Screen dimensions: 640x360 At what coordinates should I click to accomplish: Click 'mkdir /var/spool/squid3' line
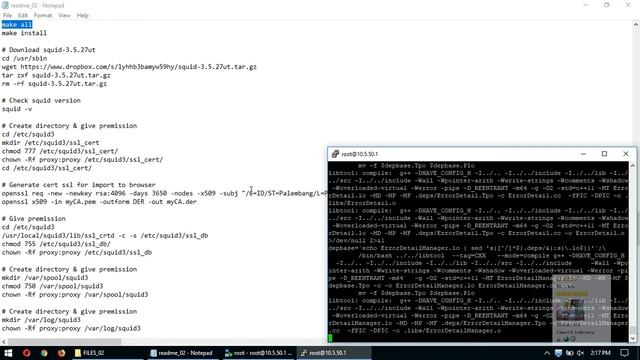pyautogui.click(x=45, y=278)
